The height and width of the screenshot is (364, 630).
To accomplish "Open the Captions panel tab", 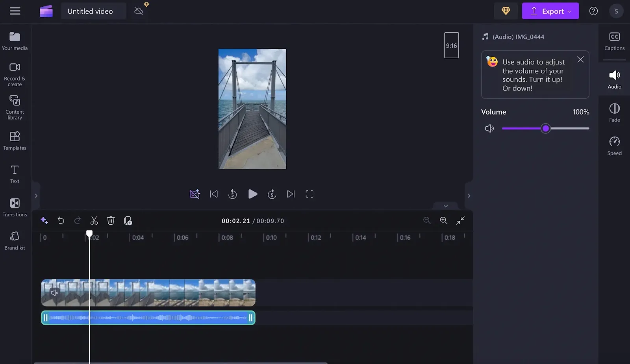I will [x=615, y=41].
